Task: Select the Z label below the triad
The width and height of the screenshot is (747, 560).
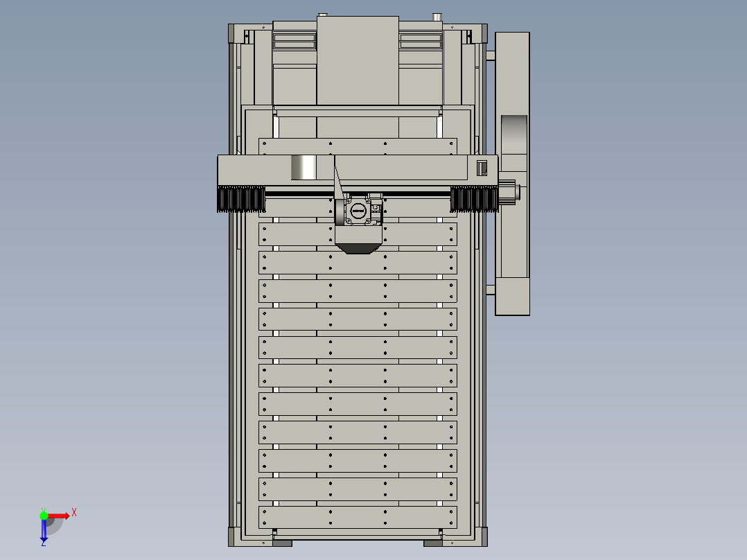Action: pyautogui.click(x=44, y=543)
